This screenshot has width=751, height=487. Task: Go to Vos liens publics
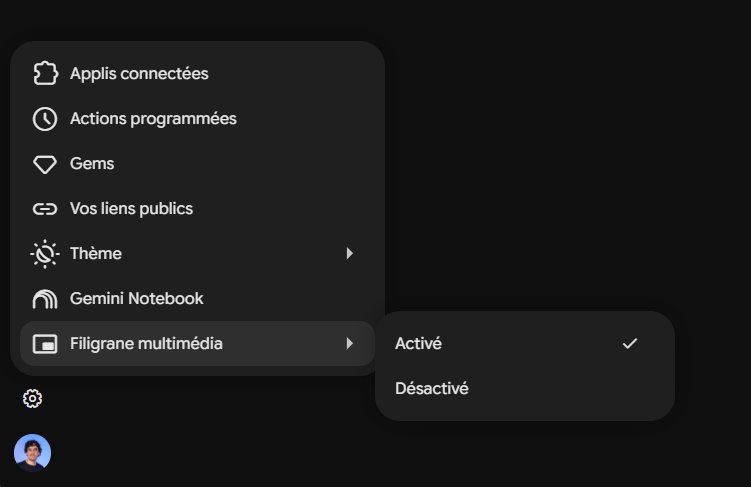tap(197, 208)
